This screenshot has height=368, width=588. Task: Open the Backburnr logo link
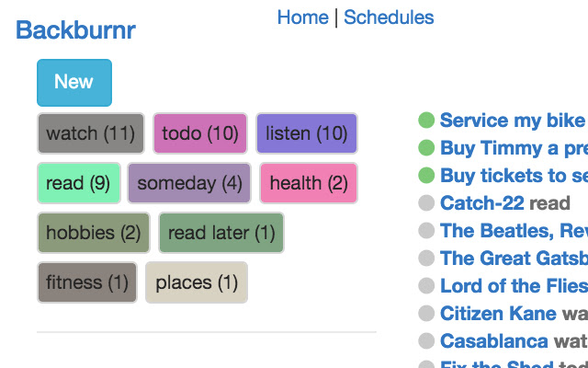[75, 30]
